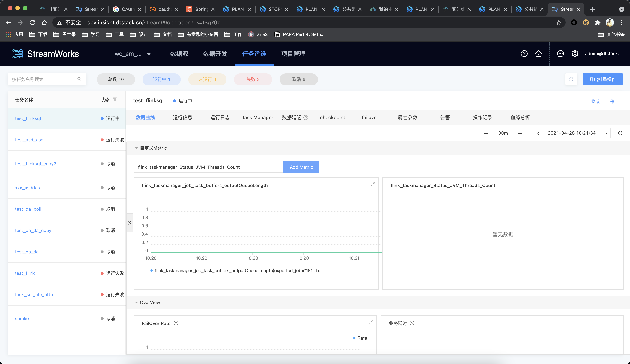Expand the FailOver Rate chart to fullscreen
The image size is (630, 364).
371,323
